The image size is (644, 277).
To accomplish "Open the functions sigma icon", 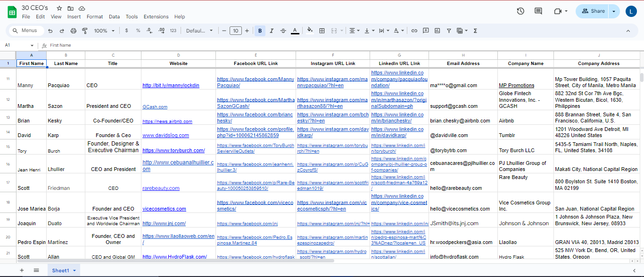I will pyautogui.click(x=475, y=31).
